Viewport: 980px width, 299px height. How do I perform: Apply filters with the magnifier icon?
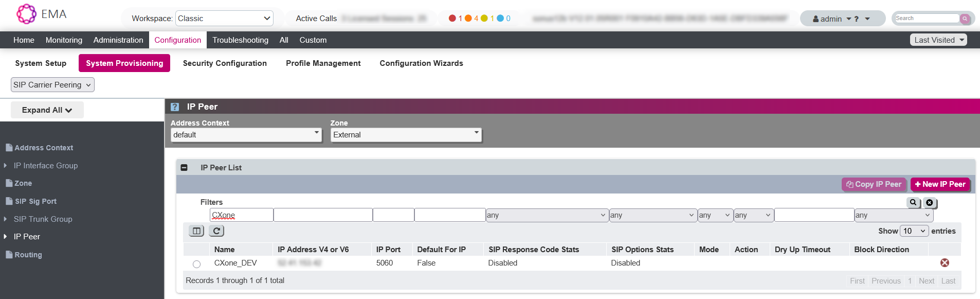pyautogui.click(x=913, y=203)
